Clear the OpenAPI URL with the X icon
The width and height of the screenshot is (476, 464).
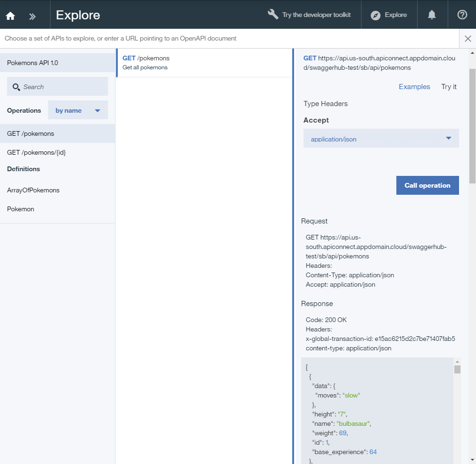coord(468,38)
